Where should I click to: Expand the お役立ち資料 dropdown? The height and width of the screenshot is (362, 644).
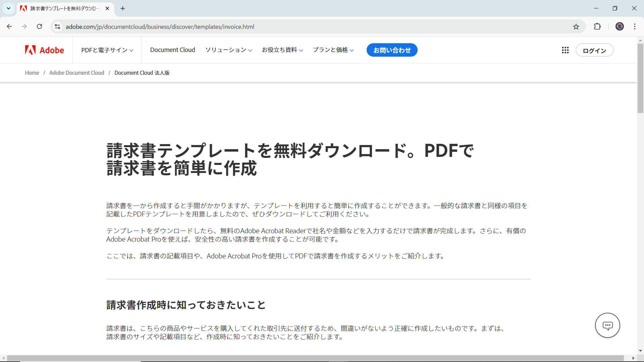pyautogui.click(x=282, y=50)
